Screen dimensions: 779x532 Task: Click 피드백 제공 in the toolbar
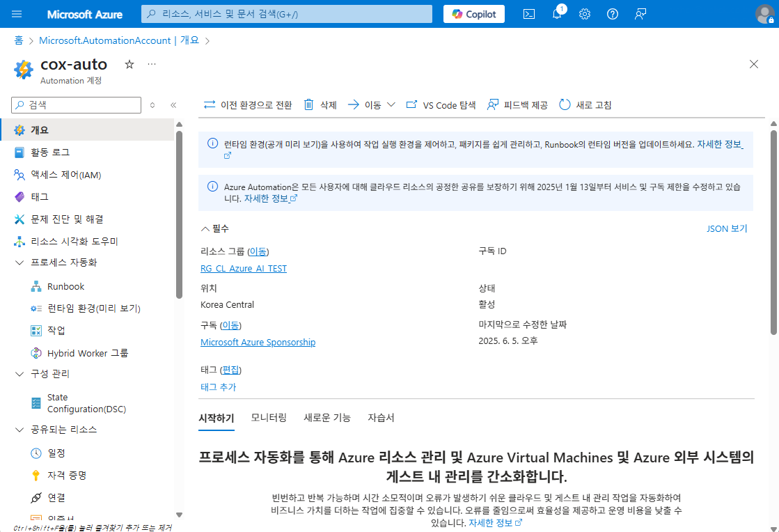(517, 105)
